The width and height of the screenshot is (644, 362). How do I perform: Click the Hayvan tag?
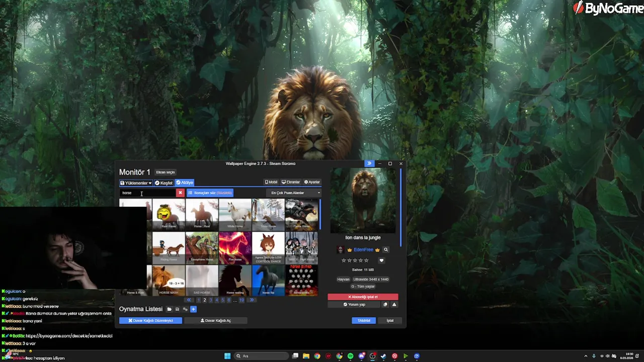[x=343, y=279]
